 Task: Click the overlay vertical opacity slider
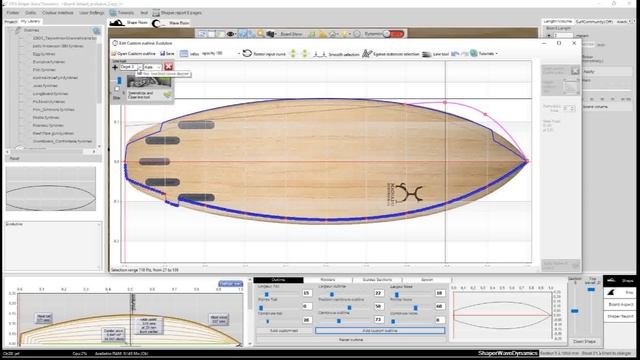119,80
